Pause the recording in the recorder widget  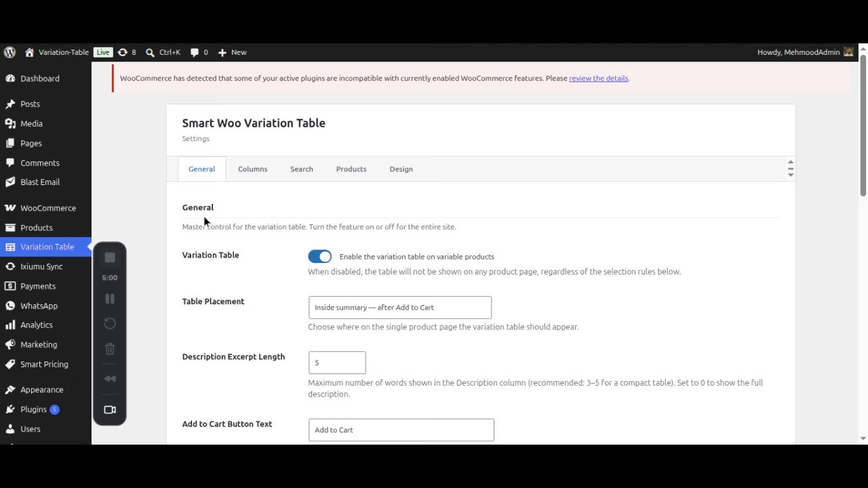[110, 299]
